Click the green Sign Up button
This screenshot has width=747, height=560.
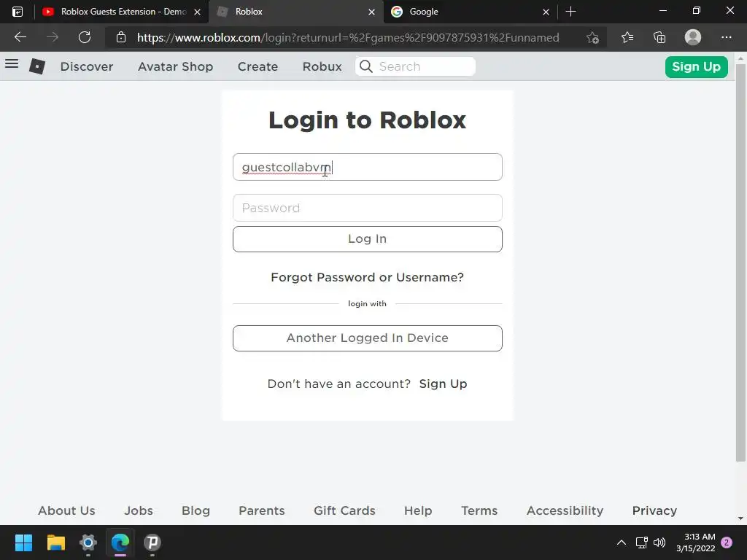[x=696, y=66]
